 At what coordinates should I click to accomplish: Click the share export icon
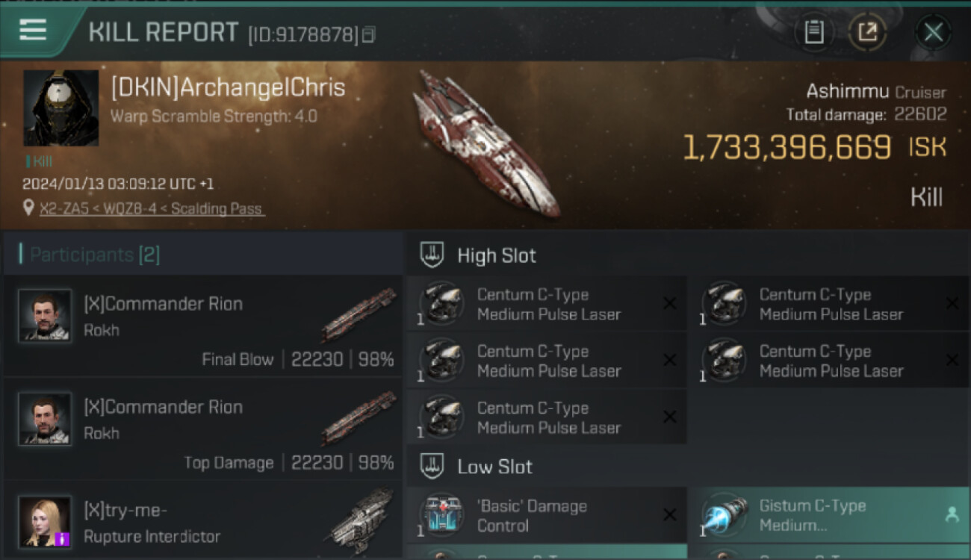[867, 32]
